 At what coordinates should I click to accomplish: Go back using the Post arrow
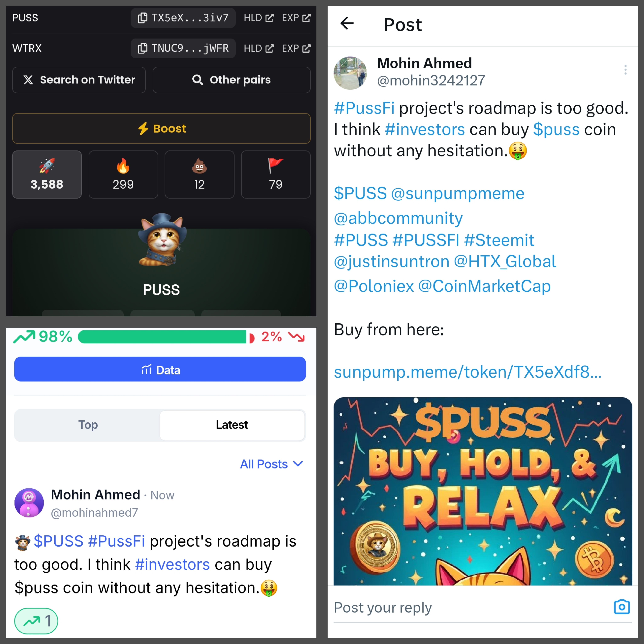pos(347,23)
